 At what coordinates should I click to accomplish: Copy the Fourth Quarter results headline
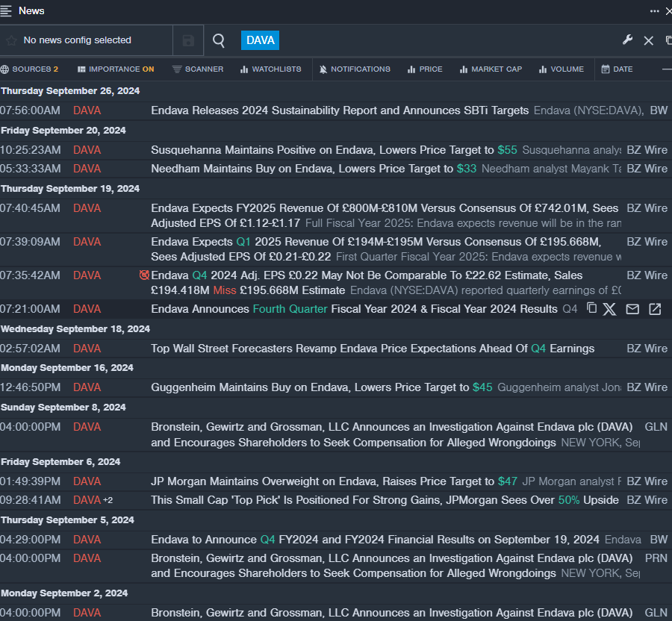pyautogui.click(x=591, y=308)
